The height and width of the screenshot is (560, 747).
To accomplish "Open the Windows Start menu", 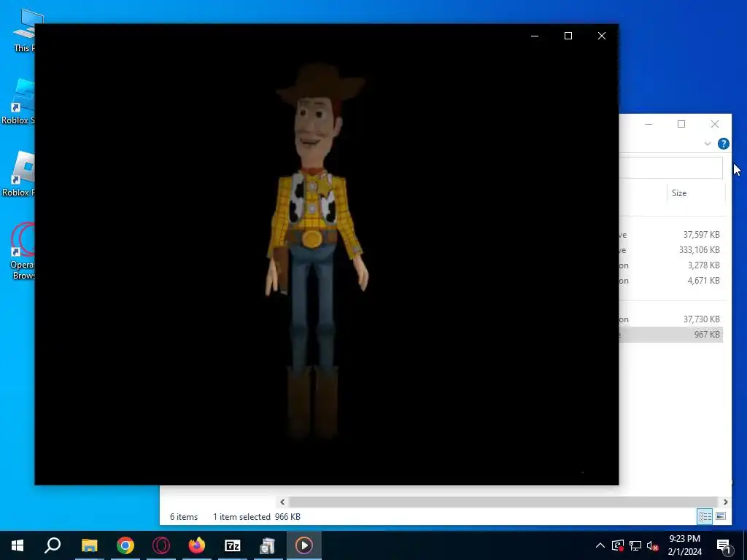I will click(x=18, y=545).
